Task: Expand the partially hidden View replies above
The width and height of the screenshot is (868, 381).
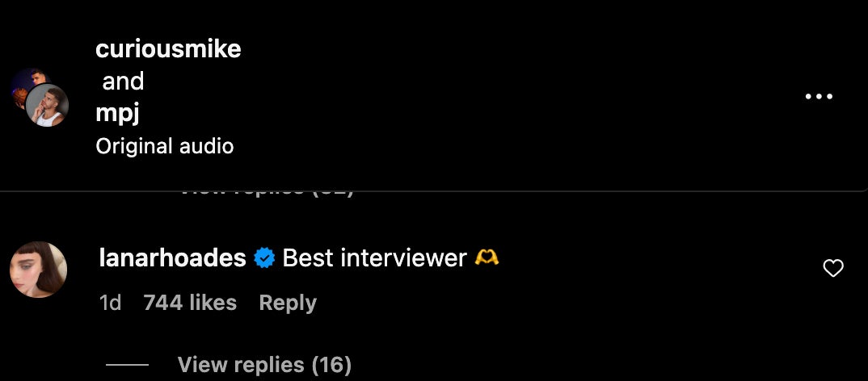Action: click(x=268, y=193)
